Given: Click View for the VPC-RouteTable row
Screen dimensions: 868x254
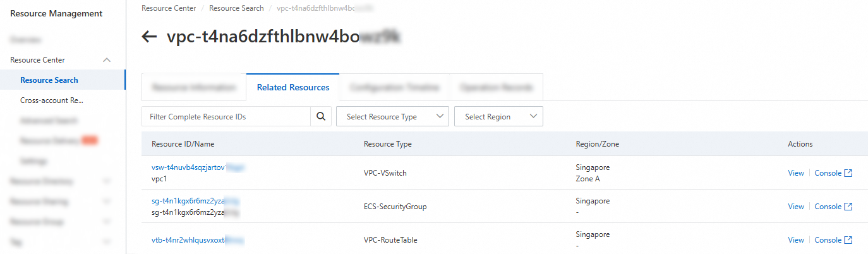Looking at the screenshot, I should click(796, 240).
